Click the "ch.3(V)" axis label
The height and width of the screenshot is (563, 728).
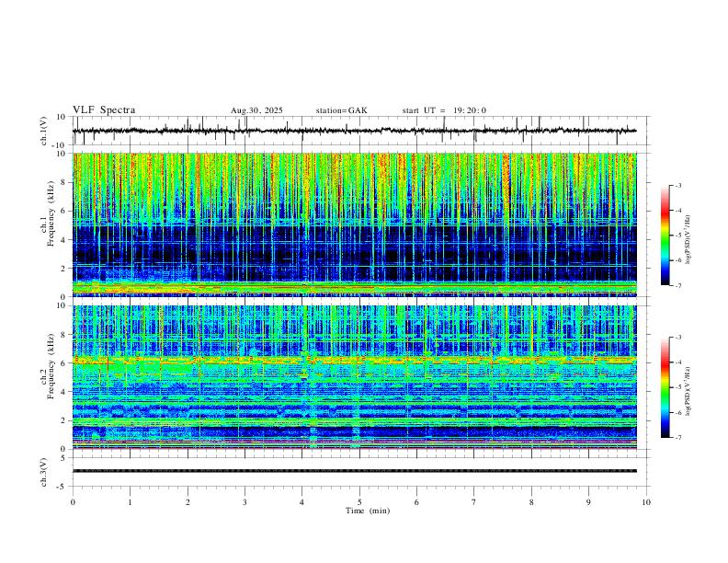tap(43, 473)
